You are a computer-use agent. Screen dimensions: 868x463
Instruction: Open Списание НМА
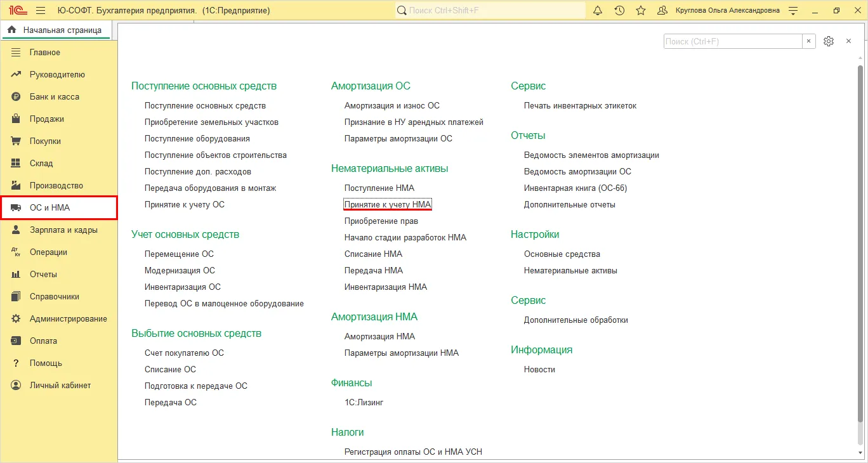tap(373, 254)
